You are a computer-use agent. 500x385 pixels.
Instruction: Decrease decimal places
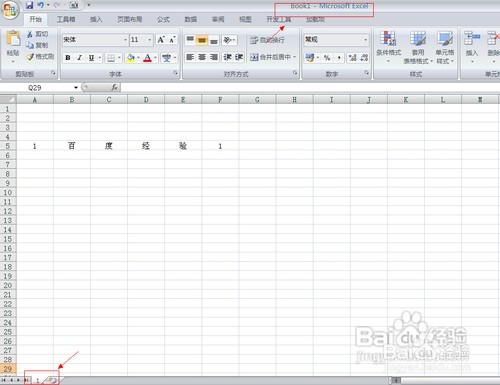pos(364,58)
